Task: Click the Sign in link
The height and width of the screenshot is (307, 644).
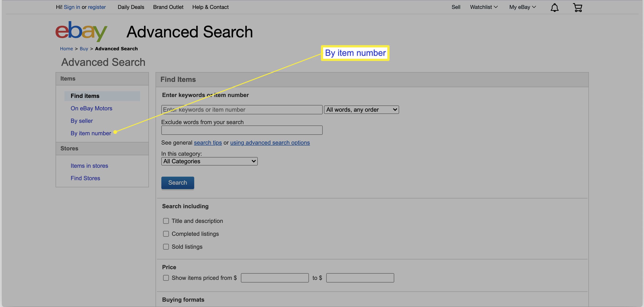Action: click(72, 7)
